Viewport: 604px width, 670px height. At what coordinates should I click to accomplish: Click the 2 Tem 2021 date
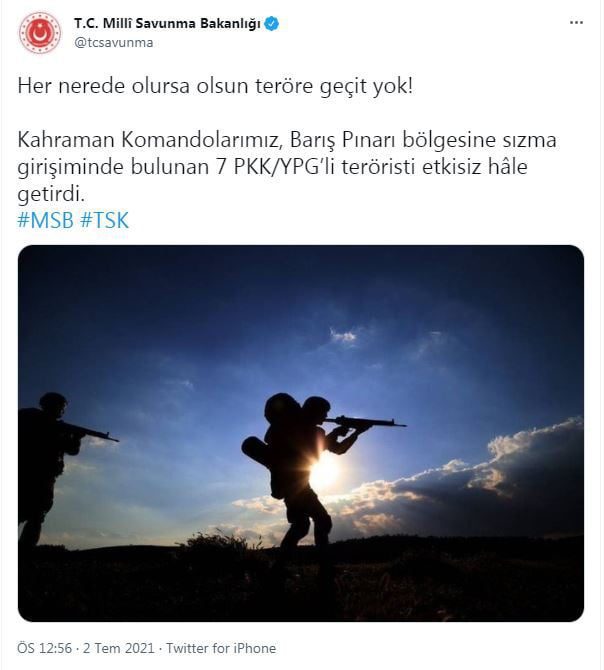point(118,648)
